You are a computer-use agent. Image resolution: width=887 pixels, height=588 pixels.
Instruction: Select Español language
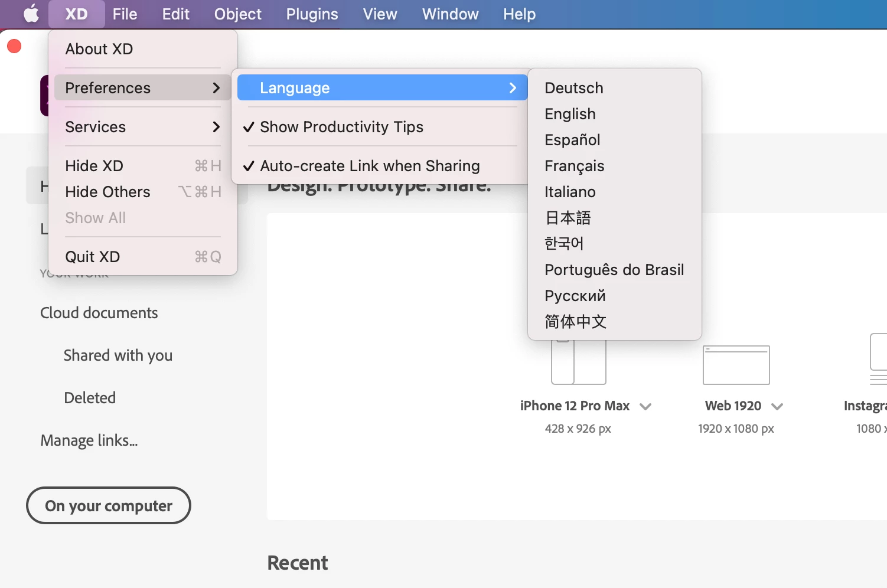[615, 140]
